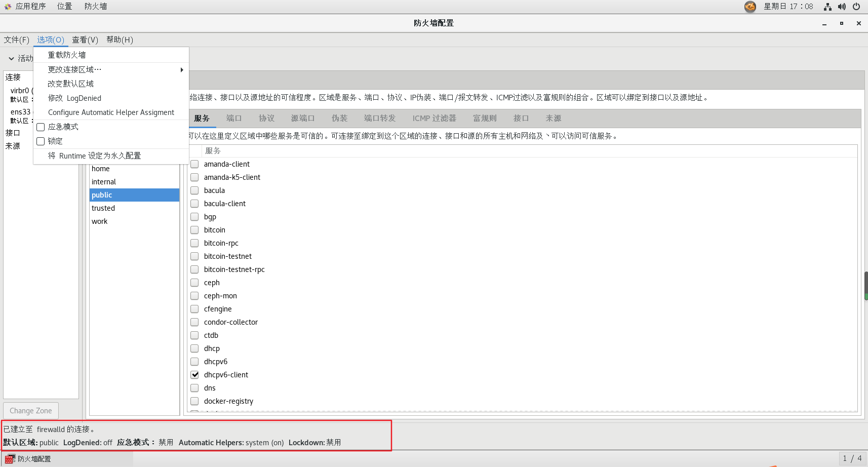Toggle the 应急模式 checkbox in menu

41,127
